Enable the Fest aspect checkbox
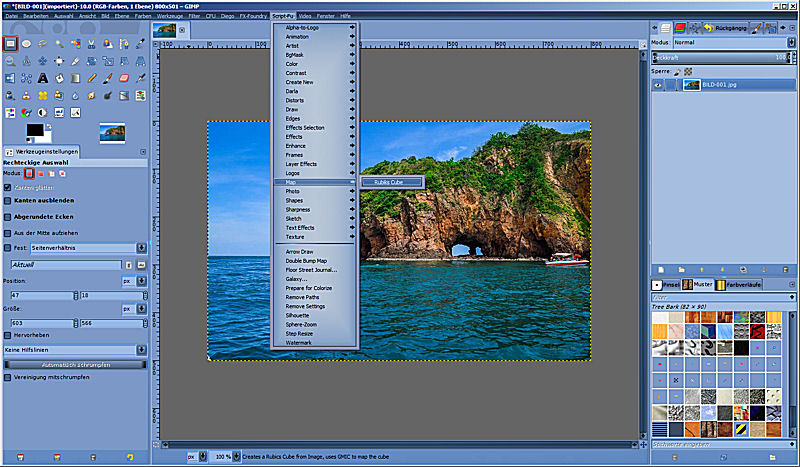Screen dimensions: 800x467 click(8, 248)
